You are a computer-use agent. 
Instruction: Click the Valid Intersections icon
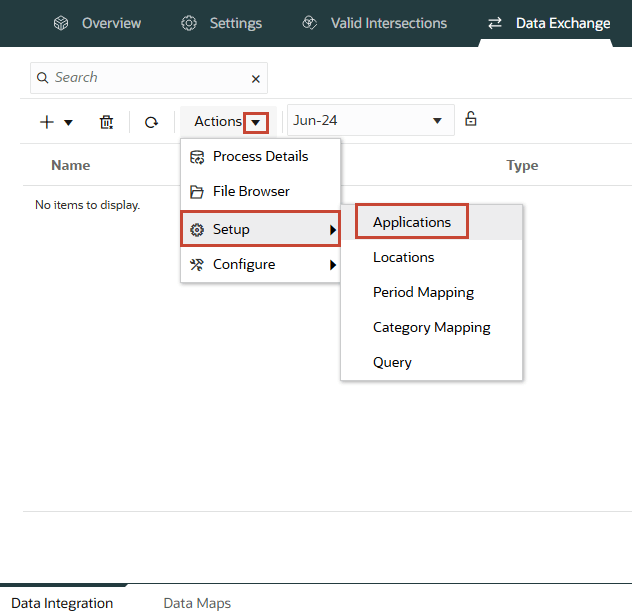click(310, 23)
